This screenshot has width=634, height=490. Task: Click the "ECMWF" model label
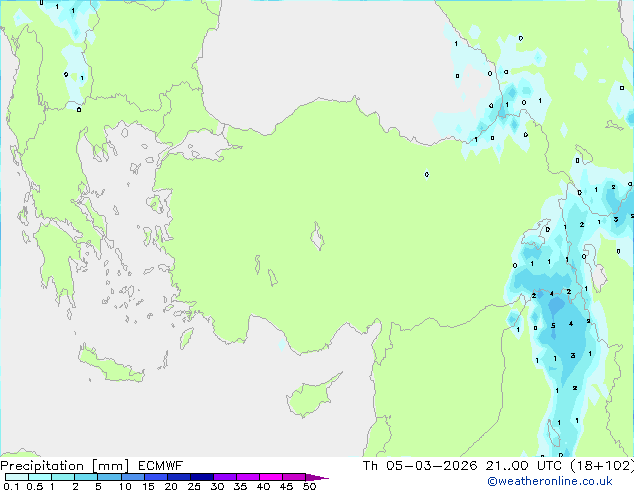pos(160,466)
